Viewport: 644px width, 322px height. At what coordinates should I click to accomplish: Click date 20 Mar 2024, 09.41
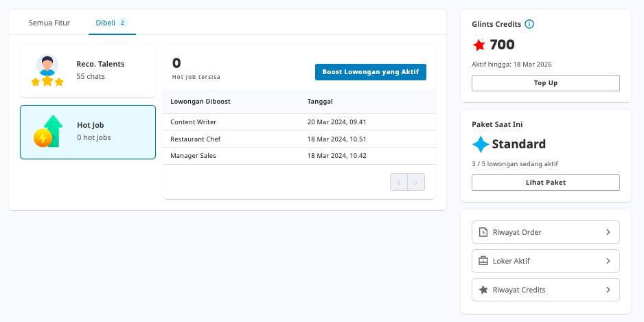pos(336,122)
